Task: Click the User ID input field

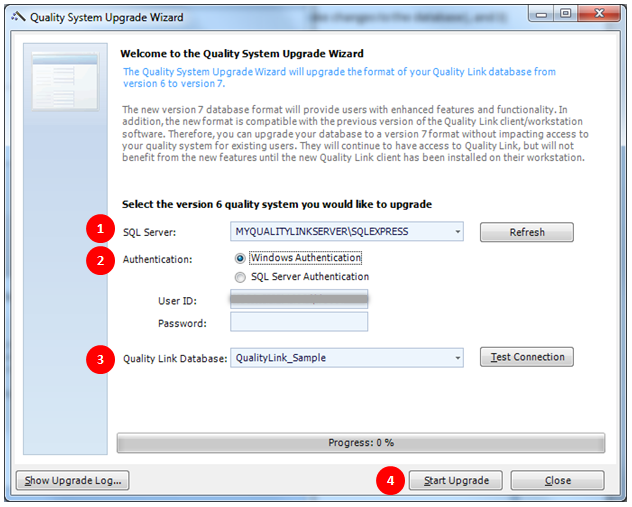Action: [299, 299]
